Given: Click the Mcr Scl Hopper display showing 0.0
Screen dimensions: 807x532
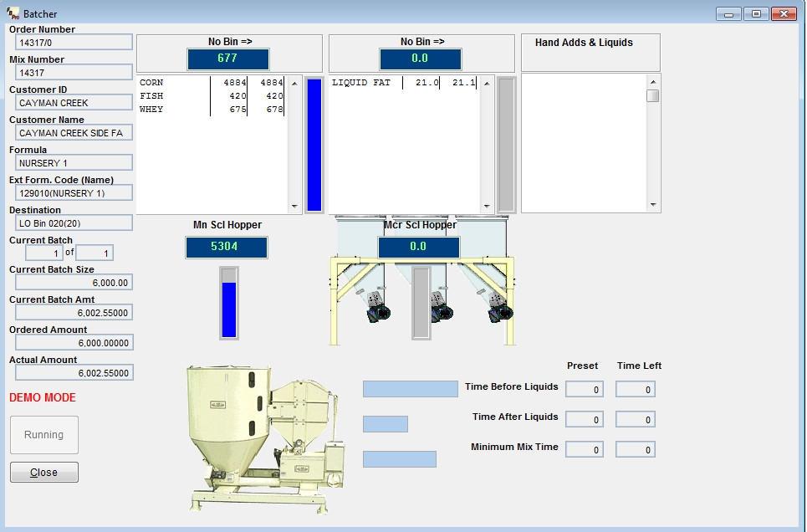Looking at the screenshot, I should pyautogui.click(x=420, y=248).
